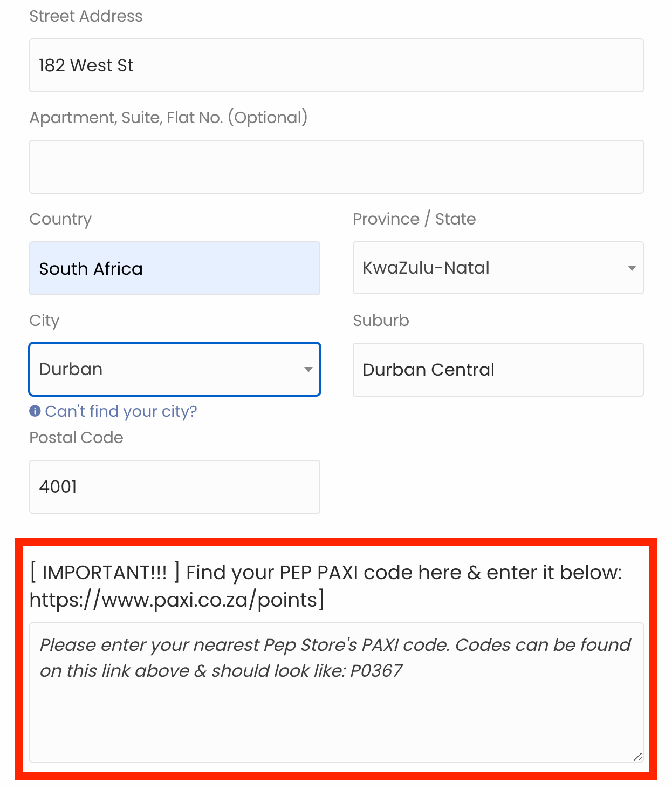
Task: Click the Province / State label
Action: 414,219
